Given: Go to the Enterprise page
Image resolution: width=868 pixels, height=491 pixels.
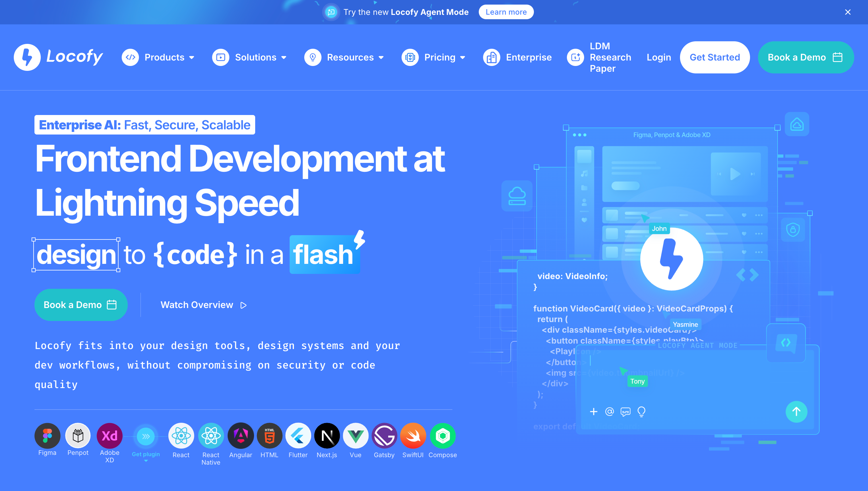Looking at the screenshot, I should click(x=528, y=57).
